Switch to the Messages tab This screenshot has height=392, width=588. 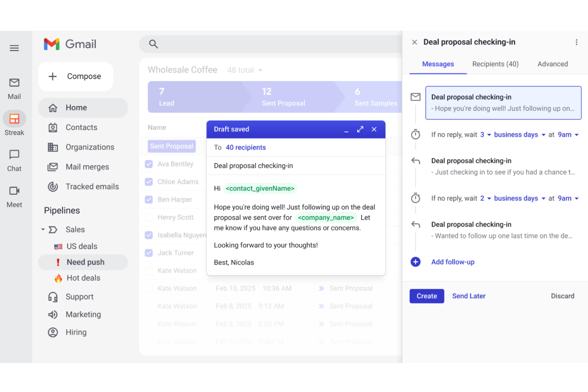click(x=438, y=64)
